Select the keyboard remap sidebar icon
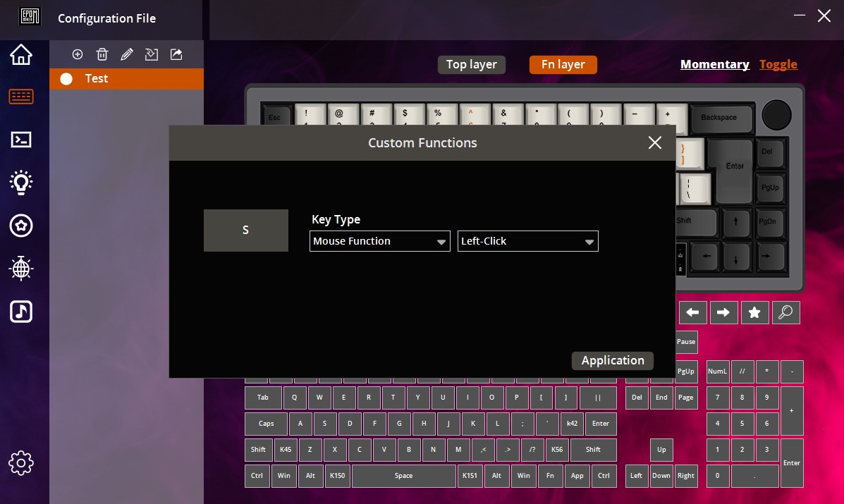The width and height of the screenshot is (844, 504). tap(21, 97)
